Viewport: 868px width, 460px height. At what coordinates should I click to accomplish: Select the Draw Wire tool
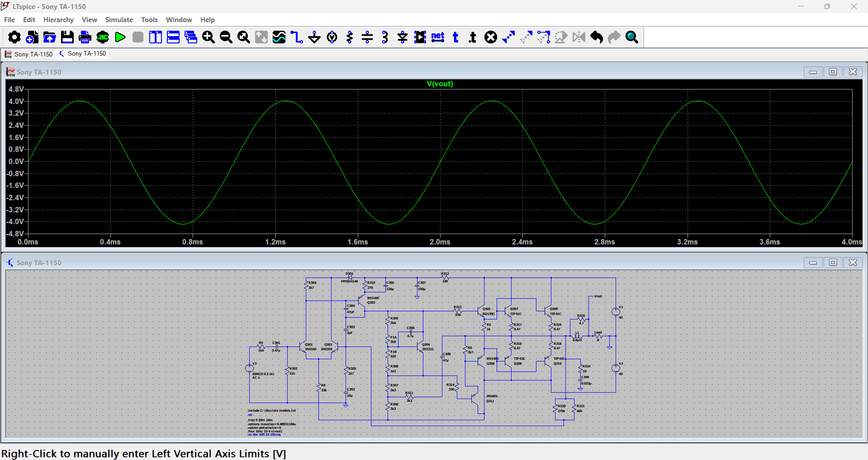tap(297, 37)
